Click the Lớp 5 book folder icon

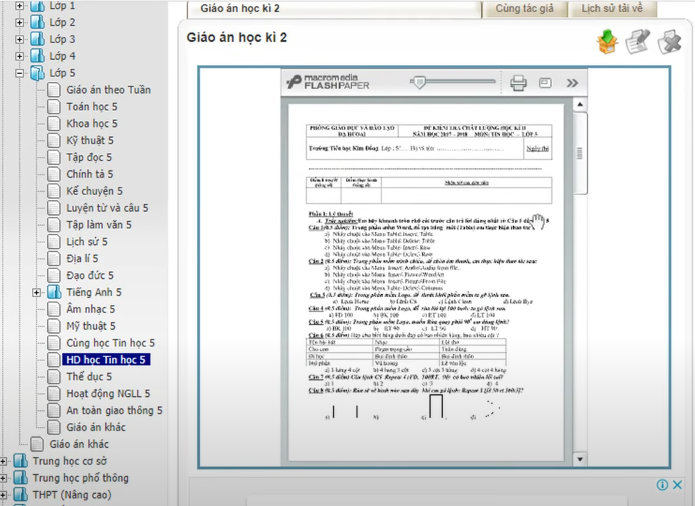click(37, 73)
